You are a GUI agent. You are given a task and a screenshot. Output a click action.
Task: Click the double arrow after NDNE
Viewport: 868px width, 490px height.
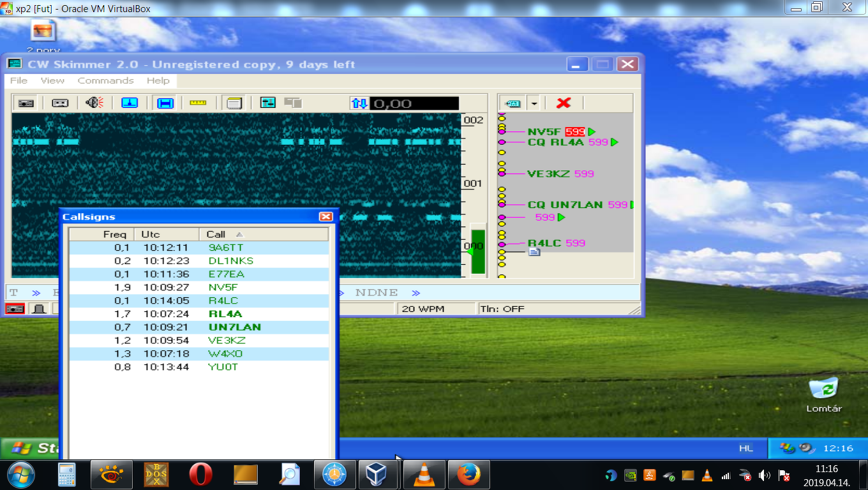click(x=416, y=293)
